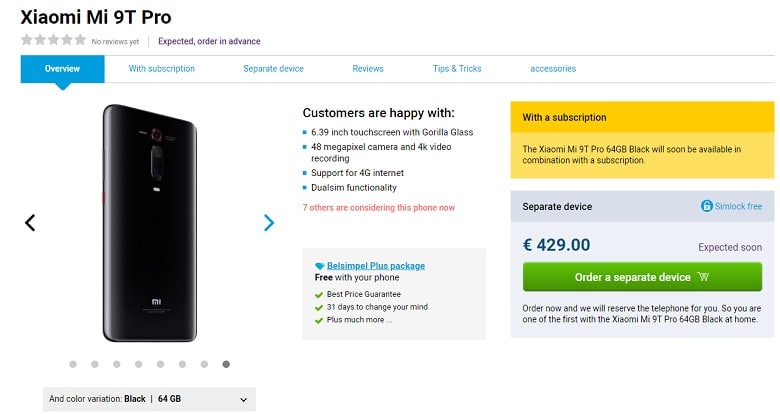Click the Simlock free lock icon
Viewport: 780px width, 414px height.
(x=707, y=206)
